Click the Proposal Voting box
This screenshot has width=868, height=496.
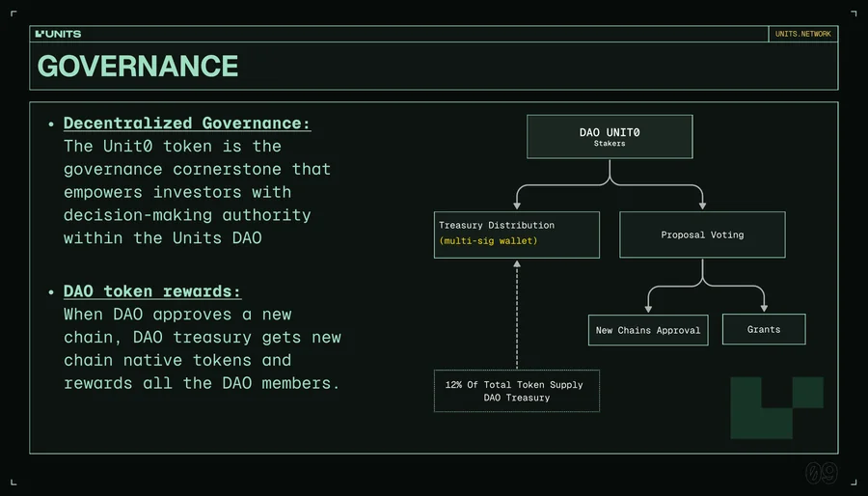[x=702, y=234]
